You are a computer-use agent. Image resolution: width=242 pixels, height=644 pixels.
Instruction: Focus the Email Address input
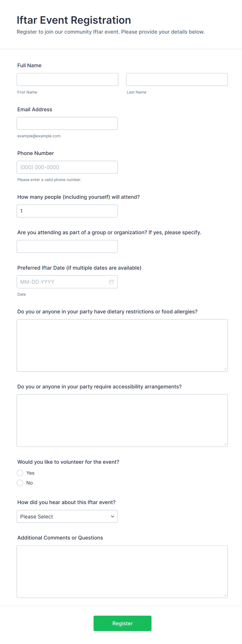click(67, 123)
